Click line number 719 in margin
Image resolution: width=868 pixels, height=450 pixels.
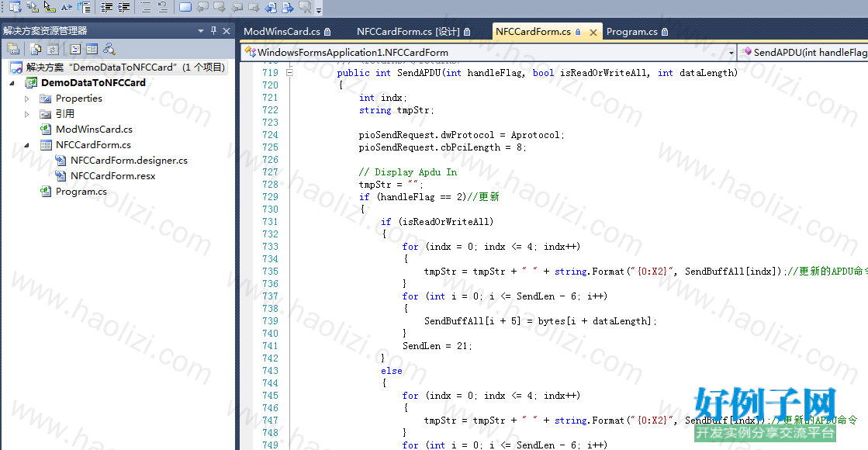click(270, 72)
